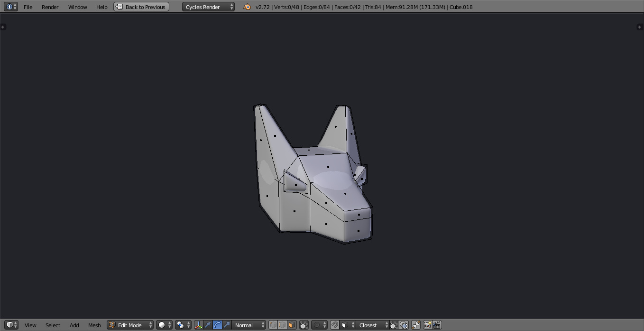The image size is (644, 331).
Task: Open the Window menu
Action: point(78,7)
